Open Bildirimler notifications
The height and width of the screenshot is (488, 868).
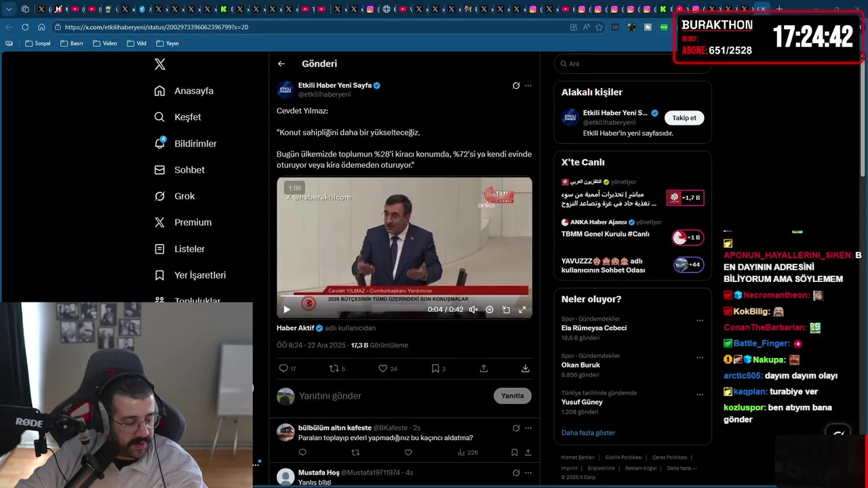[186, 144]
